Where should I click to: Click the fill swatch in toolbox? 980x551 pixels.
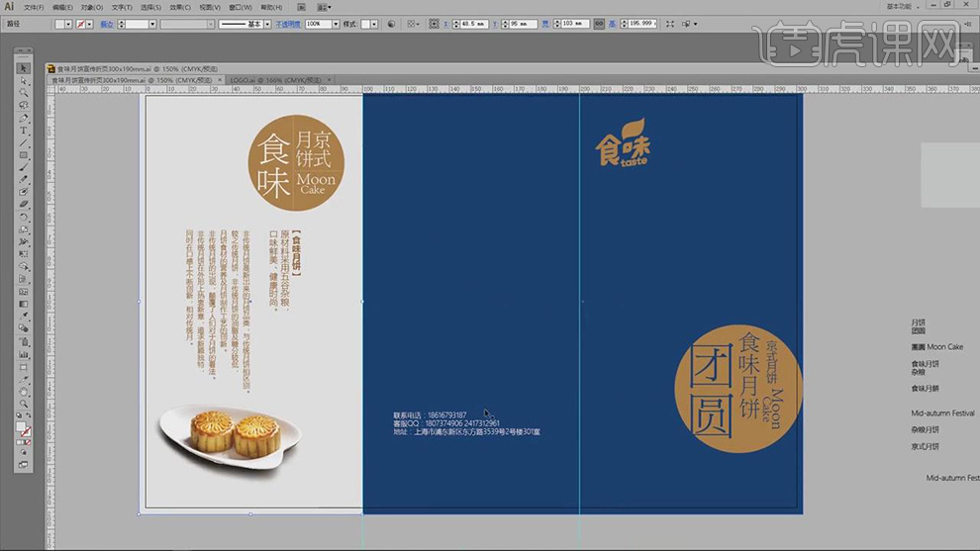21,426
